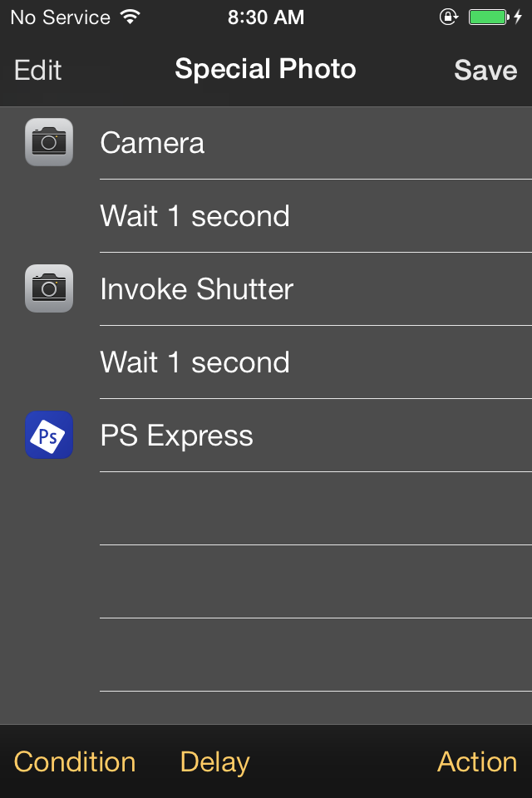Tap the 8:30 AM clock display

pyautogui.click(x=266, y=17)
